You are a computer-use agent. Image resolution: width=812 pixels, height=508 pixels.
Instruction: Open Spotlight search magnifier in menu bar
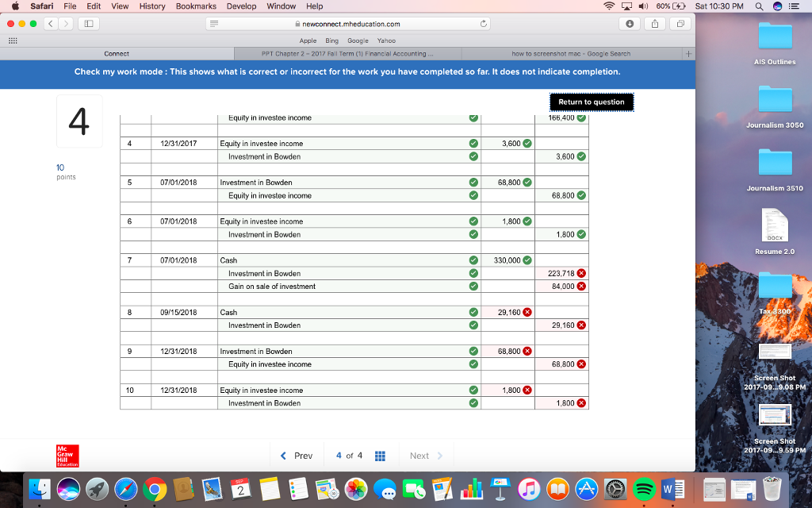(x=759, y=6)
